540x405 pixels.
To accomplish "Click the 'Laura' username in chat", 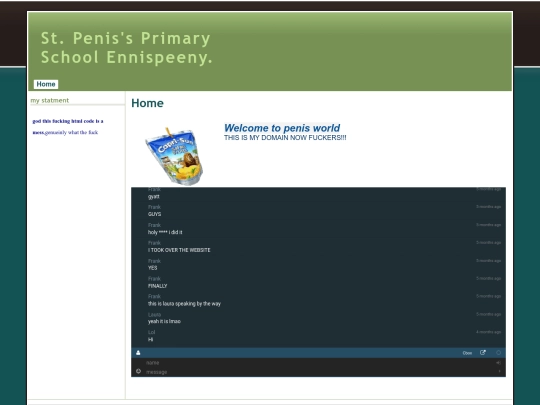I will (154, 314).
